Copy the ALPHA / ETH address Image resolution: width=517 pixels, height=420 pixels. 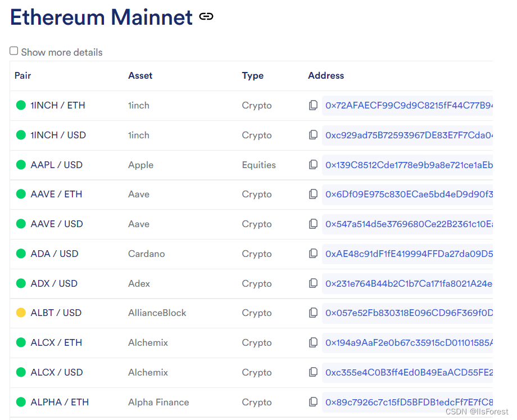(x=313, y=402)
